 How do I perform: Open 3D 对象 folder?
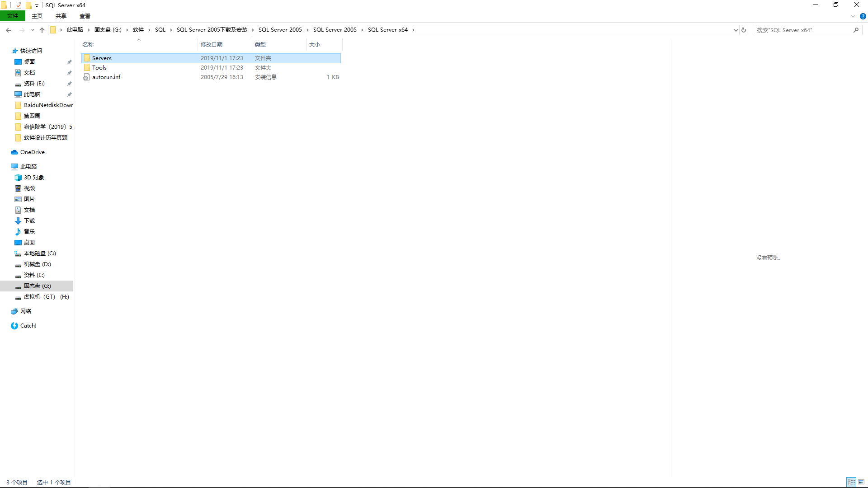[34, 178]
